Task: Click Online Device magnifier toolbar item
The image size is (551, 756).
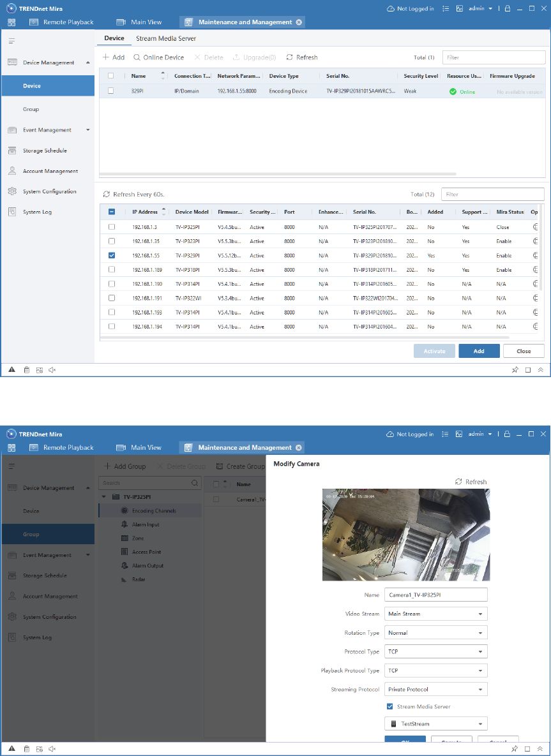Action: 159,57
